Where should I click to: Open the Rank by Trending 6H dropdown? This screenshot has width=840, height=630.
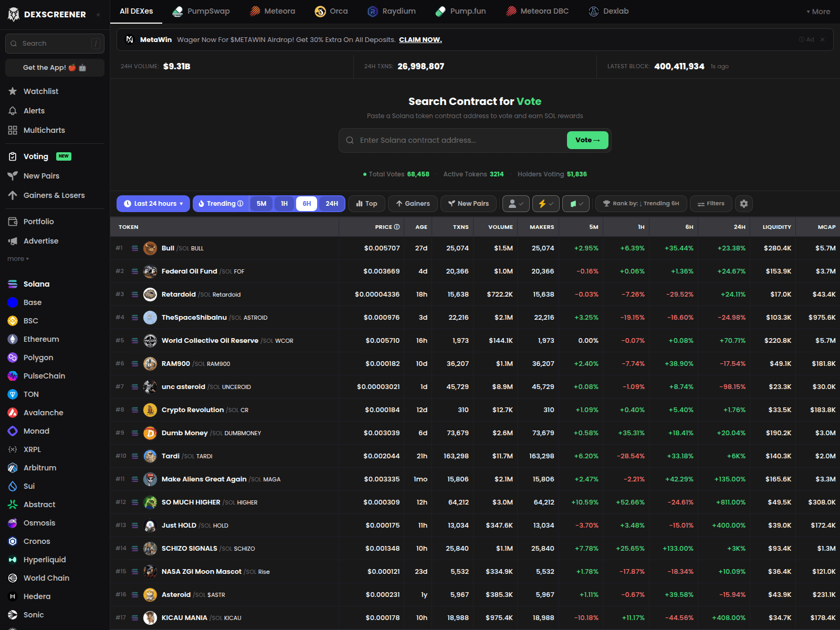[x=640, y=204]
